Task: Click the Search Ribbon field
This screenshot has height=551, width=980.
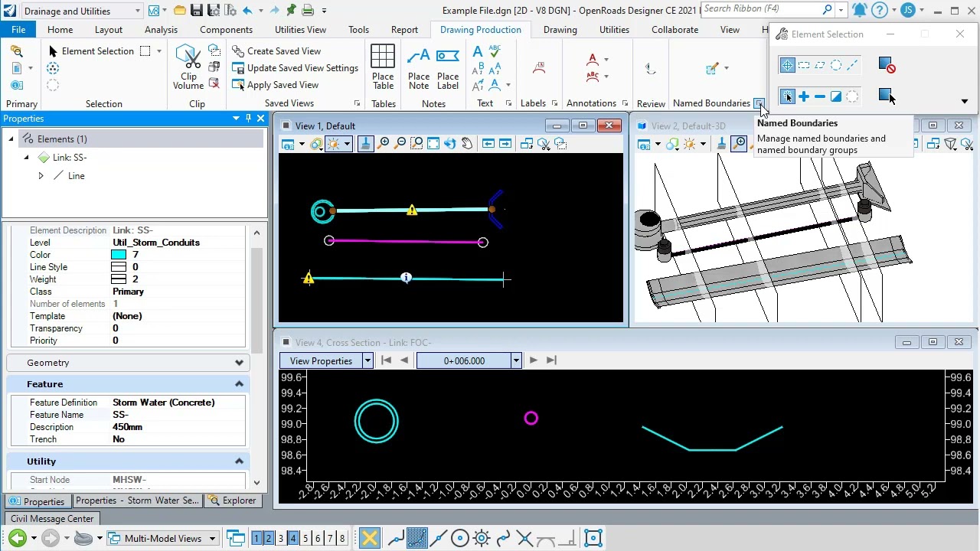Action: [x=762, y=9]
